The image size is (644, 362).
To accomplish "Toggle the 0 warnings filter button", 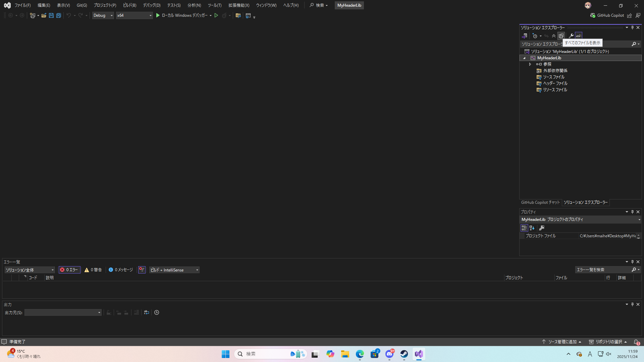I will [x=93, y=270].
